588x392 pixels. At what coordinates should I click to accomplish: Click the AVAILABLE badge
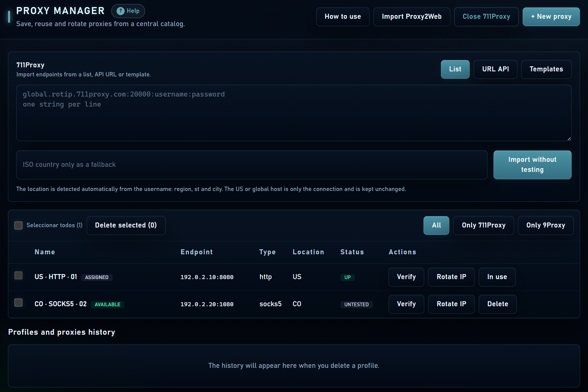pyautogui.click(x=107, y=305)
